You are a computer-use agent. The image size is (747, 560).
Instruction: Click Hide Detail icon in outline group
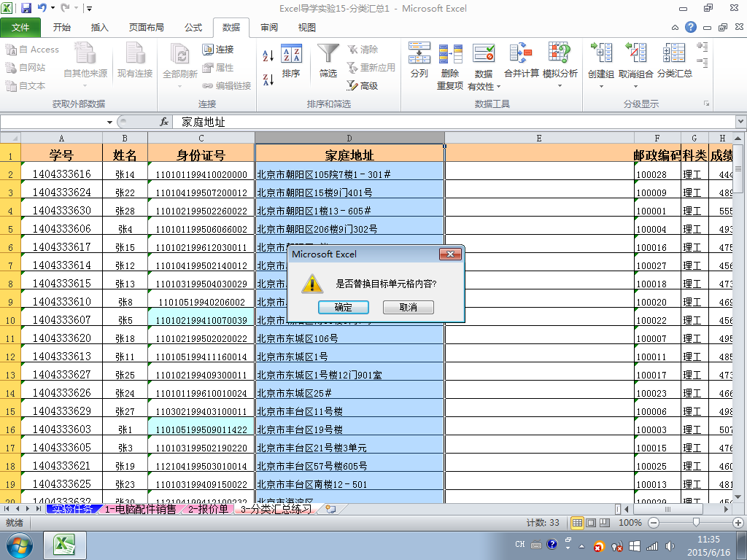[703, 63]
